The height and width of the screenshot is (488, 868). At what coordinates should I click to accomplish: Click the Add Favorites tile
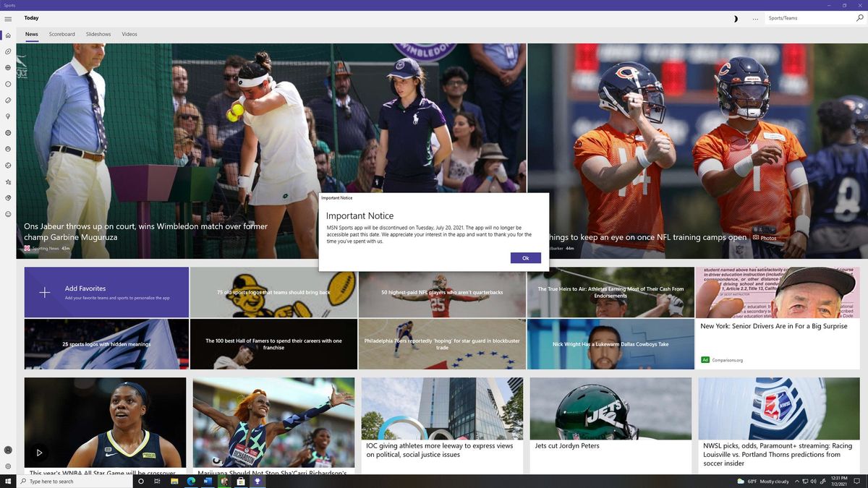tap(106, 292)
